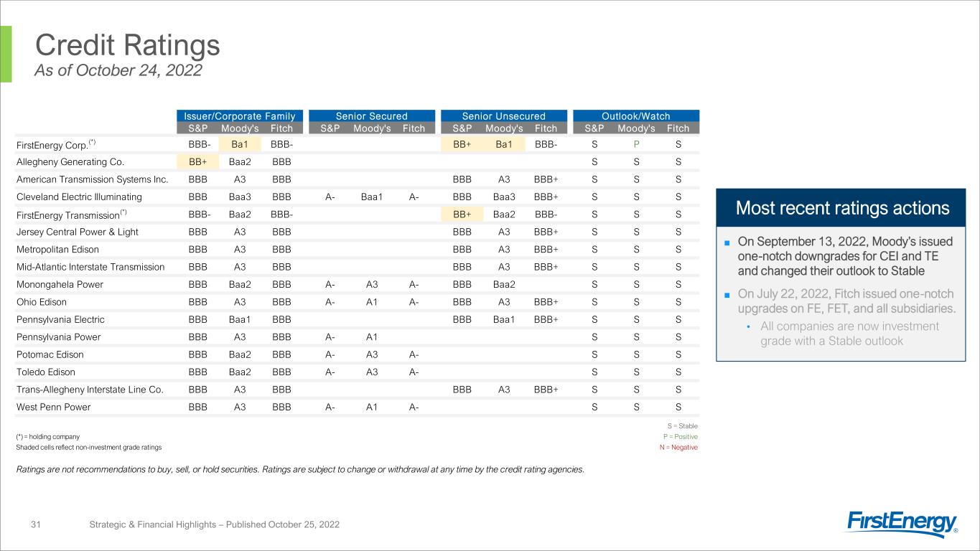Click "Baa1" in Cleveland Electric Illuminating row
The image size is (980, 551).
coord(372,197)
